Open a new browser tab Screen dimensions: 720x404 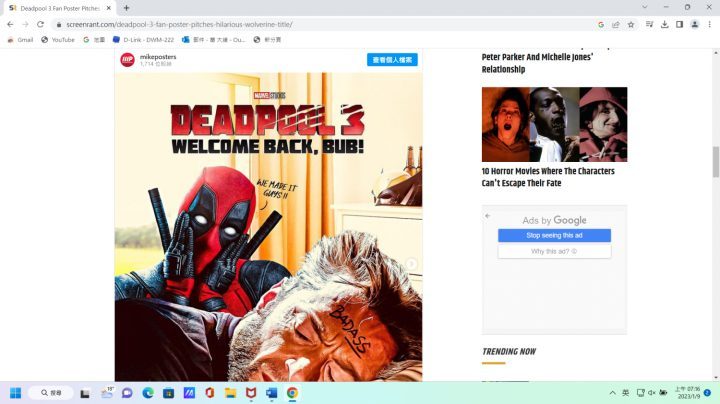click(126, 8)
